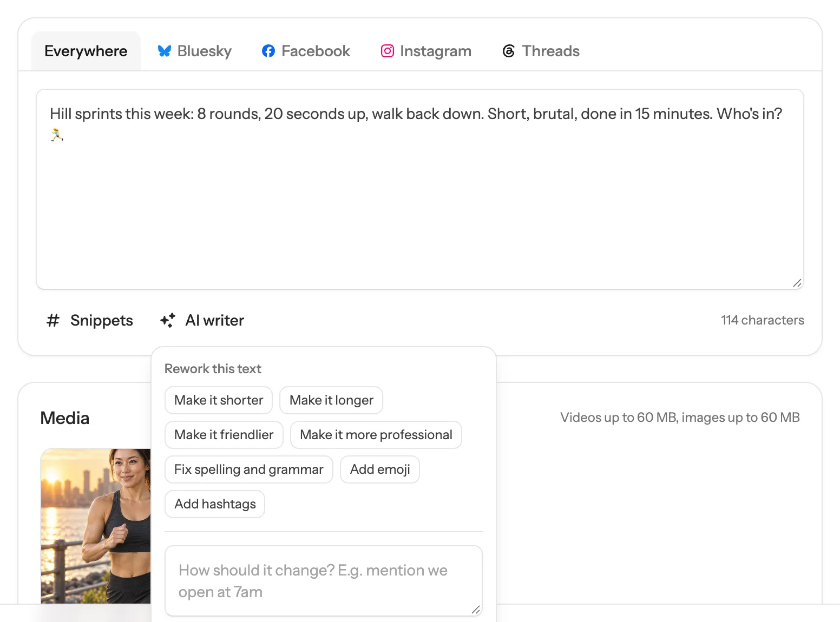Open the runner media thumbnail
The image size is (840, 622).
[96, 526]
